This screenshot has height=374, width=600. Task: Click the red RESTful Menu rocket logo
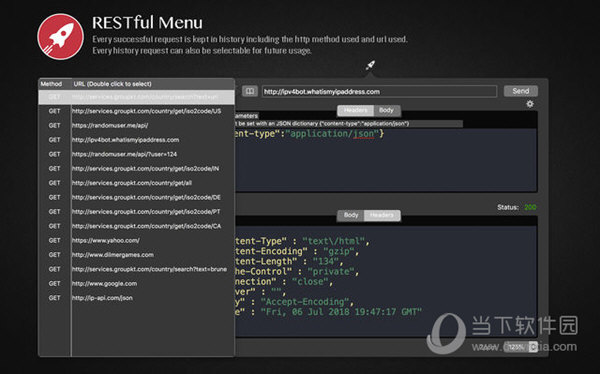pyautogui.click(x=60, y=37)
